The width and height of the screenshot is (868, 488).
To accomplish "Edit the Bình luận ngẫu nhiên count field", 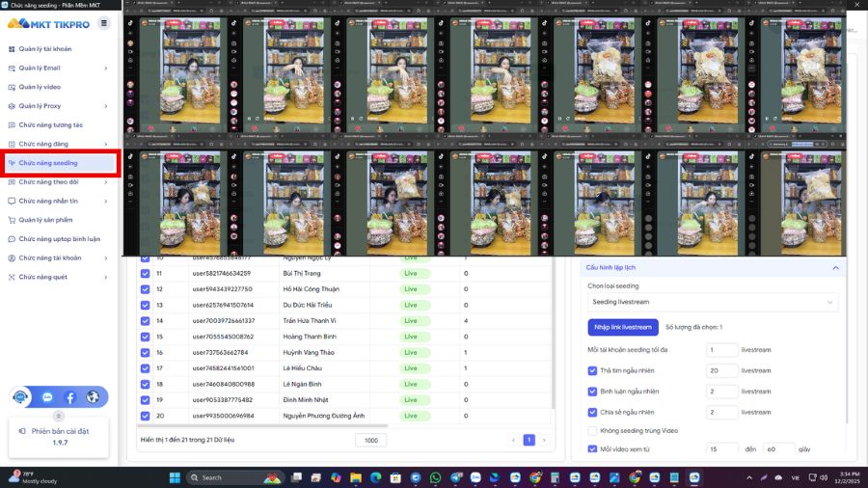I will [x=721, y=392].
